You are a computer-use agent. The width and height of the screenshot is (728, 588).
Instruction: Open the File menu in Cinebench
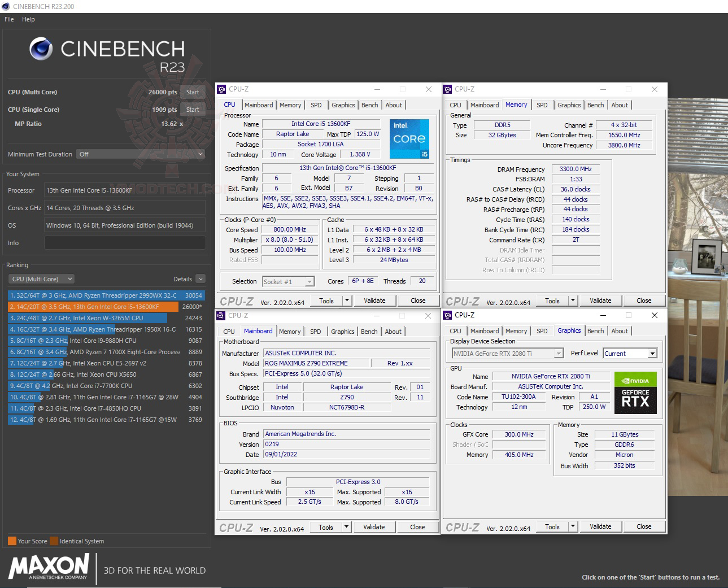9,19
